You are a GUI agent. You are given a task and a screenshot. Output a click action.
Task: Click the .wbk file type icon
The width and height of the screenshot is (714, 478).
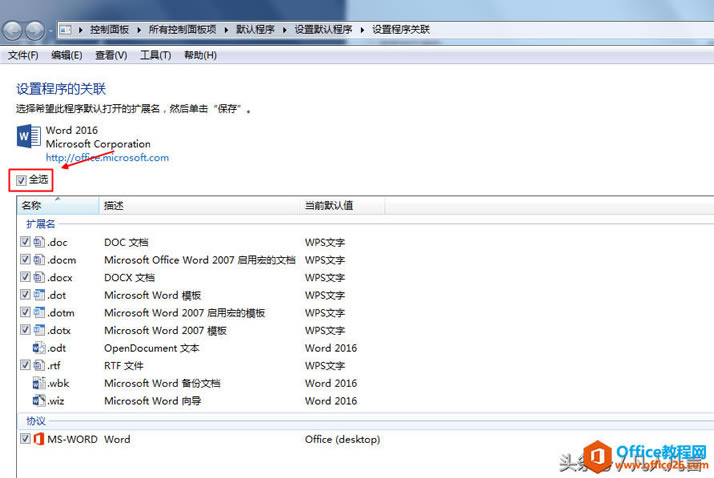pos(40,383)
